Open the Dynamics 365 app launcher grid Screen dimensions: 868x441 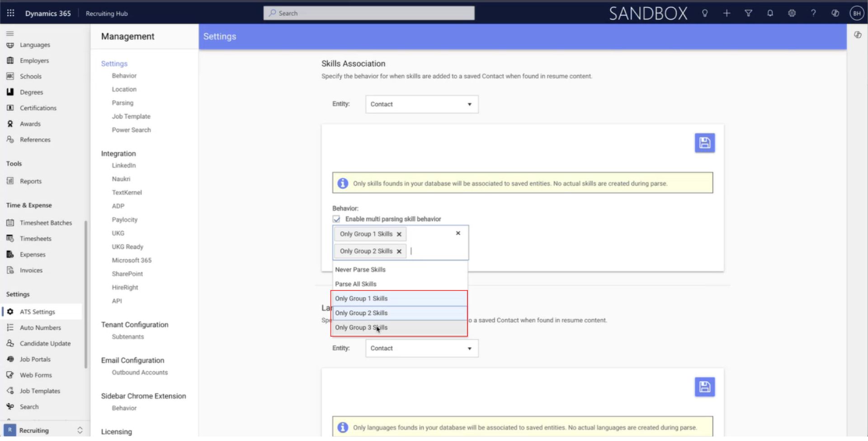pos(10,13)
